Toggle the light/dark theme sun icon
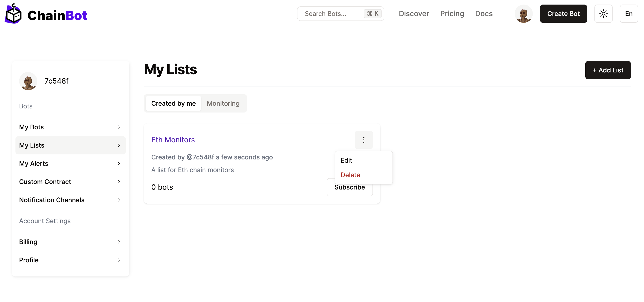 coord(603,14)
